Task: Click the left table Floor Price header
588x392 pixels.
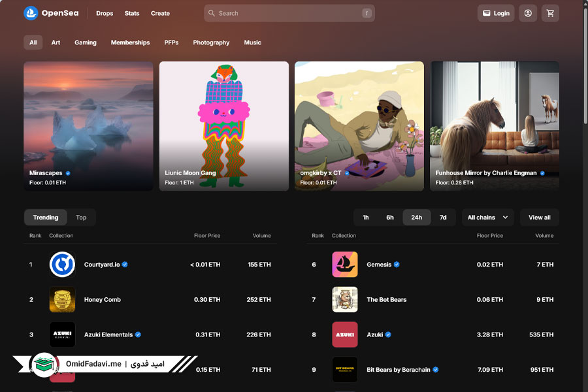Action: [207, 236]
